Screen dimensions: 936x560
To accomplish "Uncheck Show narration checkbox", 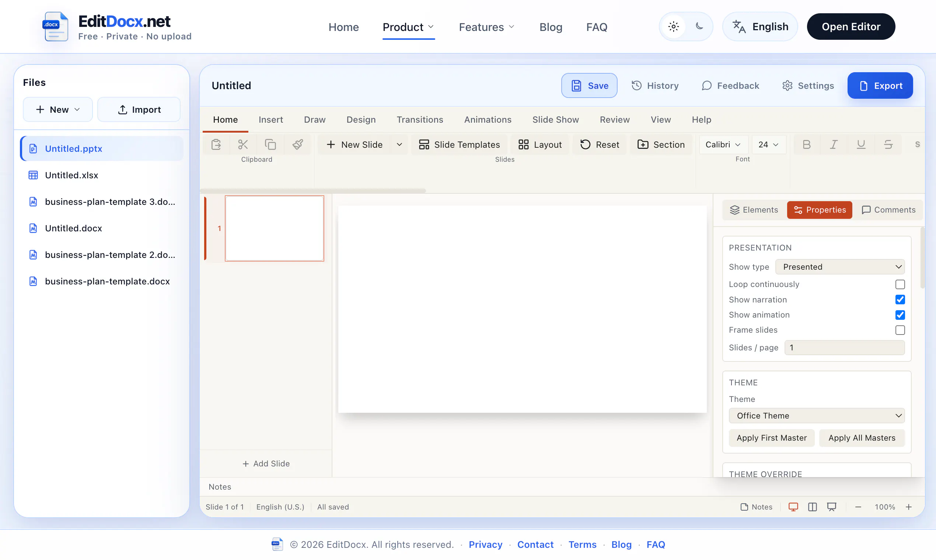I will coord(900,299).
